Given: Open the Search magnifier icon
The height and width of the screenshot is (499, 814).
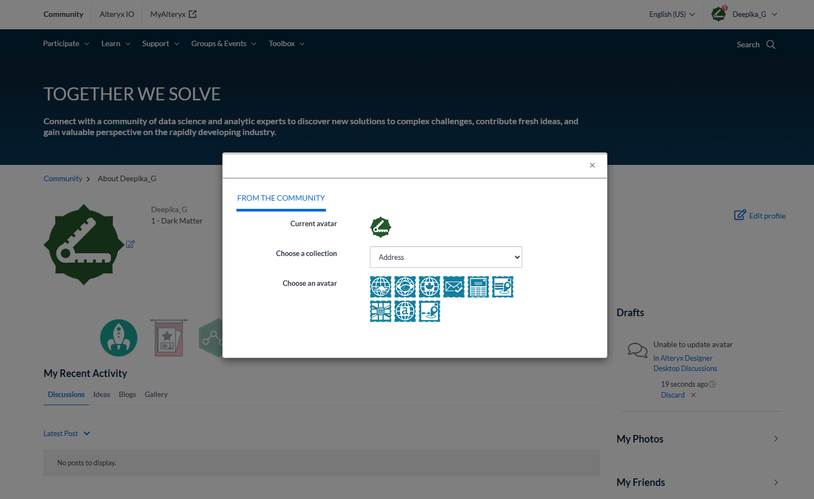Looking at the screenshot, I should pyautogui.click(x=771, y=45).
